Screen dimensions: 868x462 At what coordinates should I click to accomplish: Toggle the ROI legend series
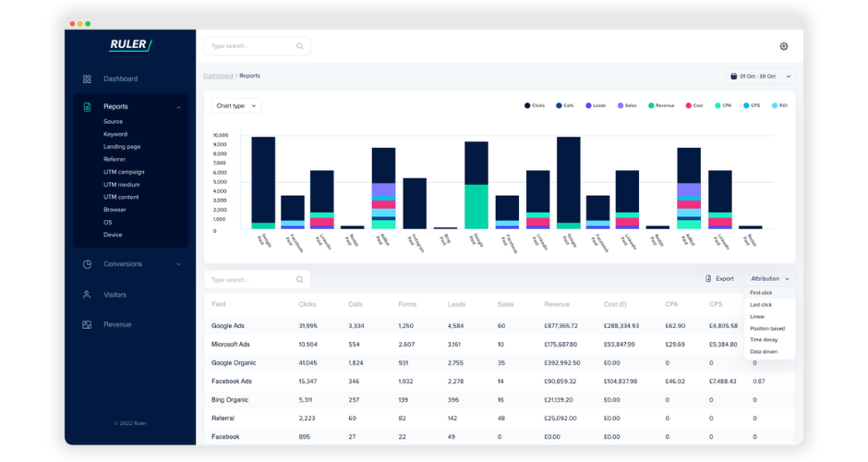(779, 105)
